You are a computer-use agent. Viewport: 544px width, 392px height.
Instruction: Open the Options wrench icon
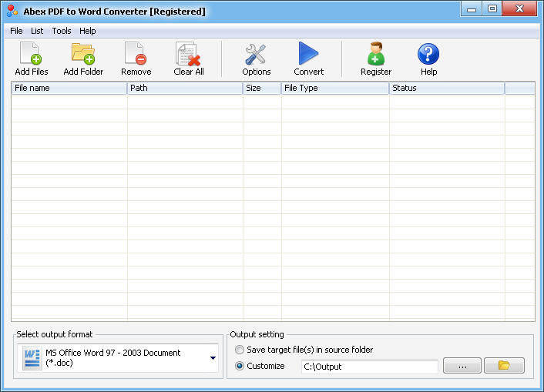coord(256,55)
